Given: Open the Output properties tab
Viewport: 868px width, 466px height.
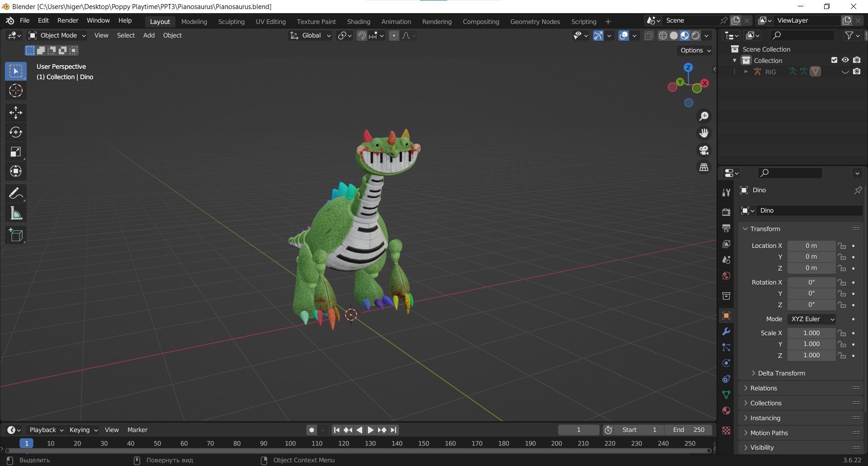Looking at the screenshot, I should point(726,228).
